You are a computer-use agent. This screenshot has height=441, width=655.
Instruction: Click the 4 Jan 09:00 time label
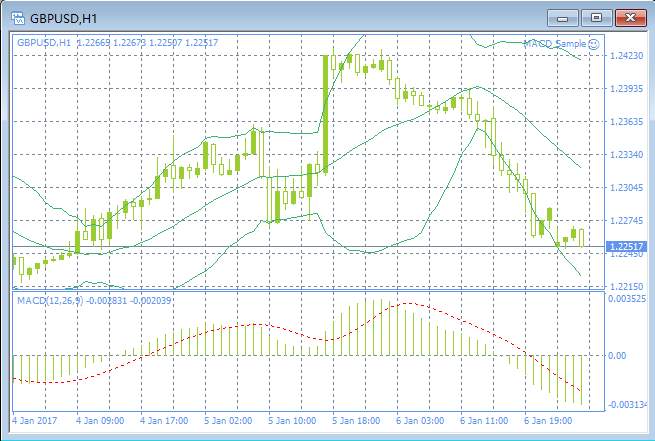(x=100, y=420)
